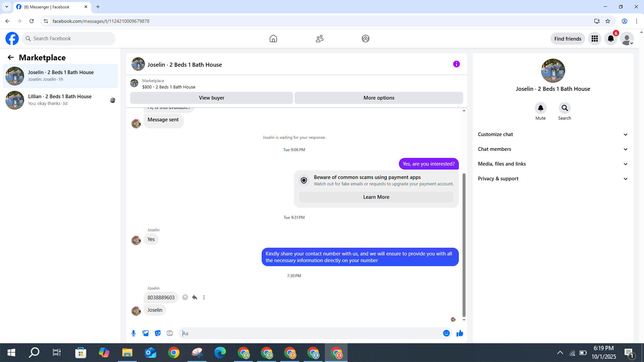This screenshot has width=644, height=362.
Task: View site information icon
Action: click(46, 21)
